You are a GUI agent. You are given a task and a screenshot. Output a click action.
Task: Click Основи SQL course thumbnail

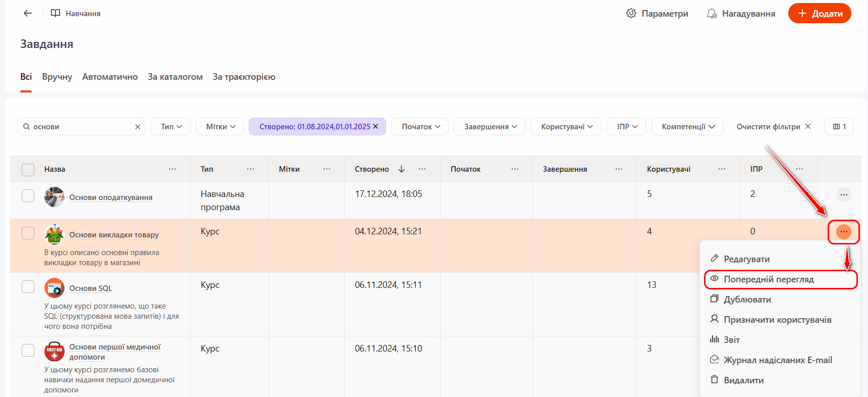tap(54, 288)
